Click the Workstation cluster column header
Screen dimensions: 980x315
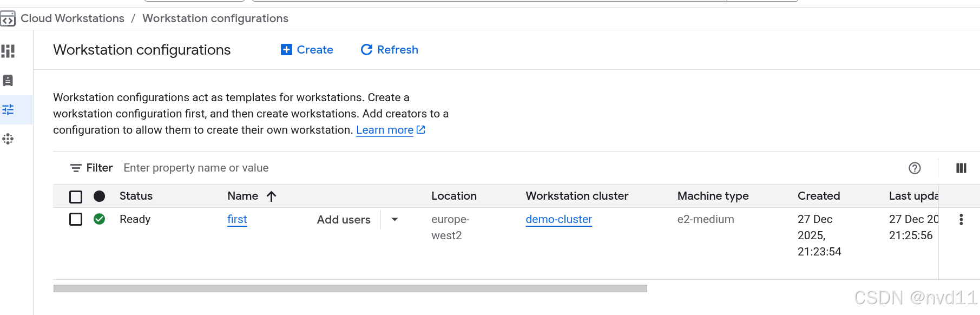pyautogui.click(x=577, y=196)
